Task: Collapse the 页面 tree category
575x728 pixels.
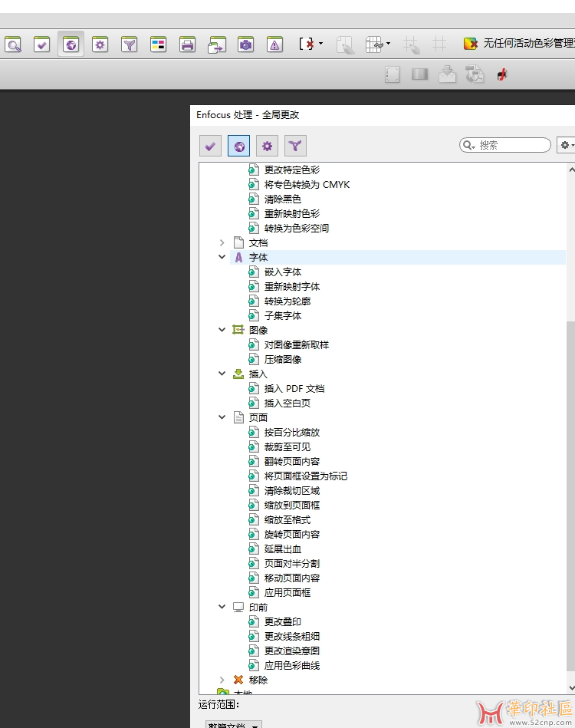Action: coord(222,417)
